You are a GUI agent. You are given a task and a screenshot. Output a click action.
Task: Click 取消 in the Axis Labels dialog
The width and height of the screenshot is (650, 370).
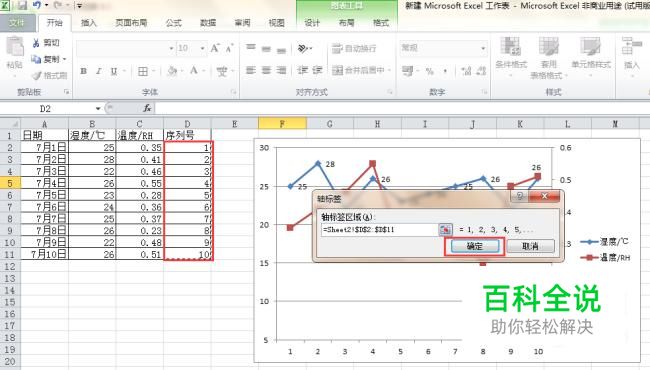click(530, 246)
